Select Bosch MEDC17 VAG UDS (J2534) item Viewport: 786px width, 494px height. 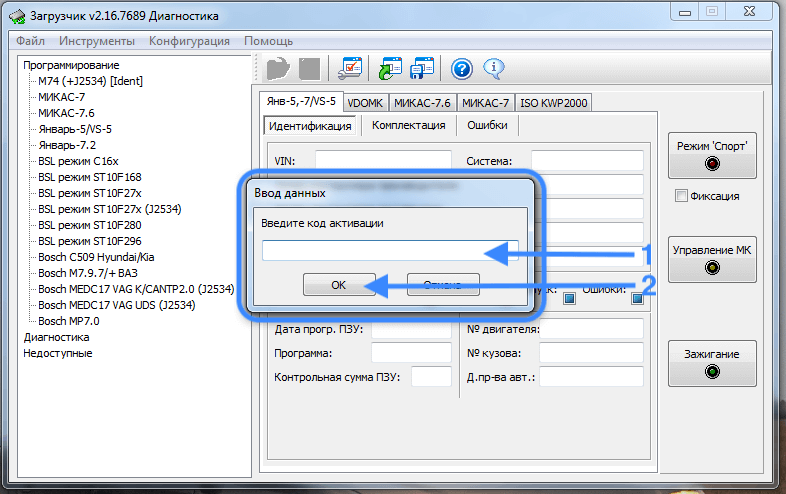[117, 305]
